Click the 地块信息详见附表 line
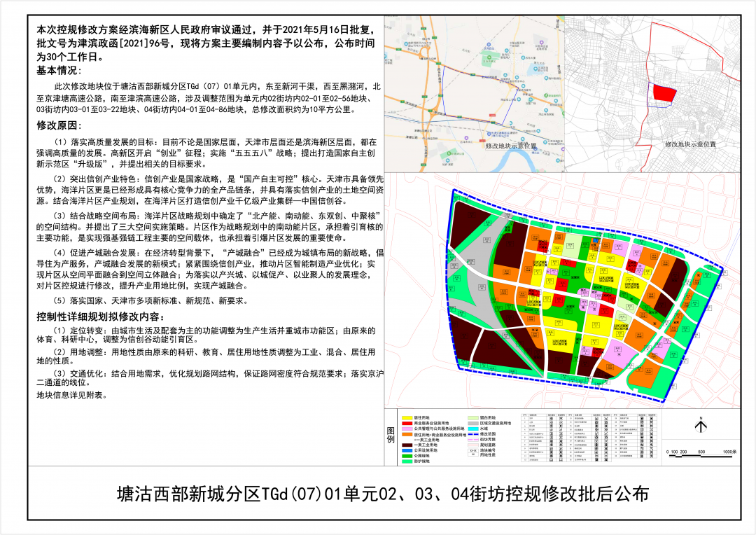Viewport: 756px width, 535px height. click(x=72, y=395)
